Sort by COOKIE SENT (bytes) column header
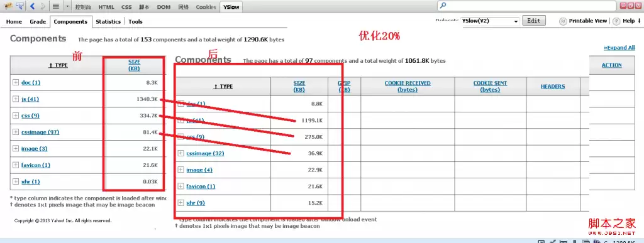644x243 pixels. coord(490,86)
